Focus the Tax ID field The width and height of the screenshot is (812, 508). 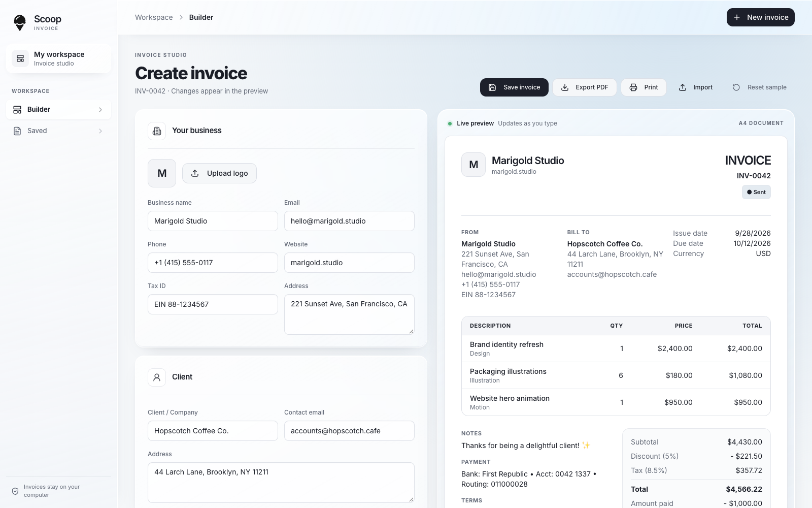(x=213, y=304)
